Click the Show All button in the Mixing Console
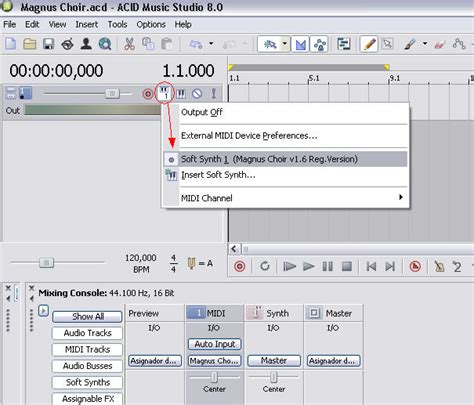Image resolution: width=474 pixels, height=405 pixels. click(x=87, y=316)
